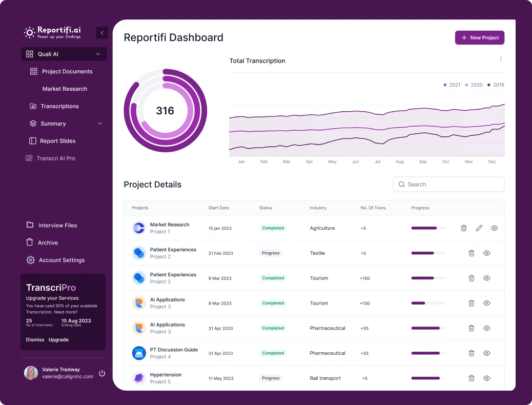
Task: Open the Total Transcription three-dot menu
Action: (501, 59)
